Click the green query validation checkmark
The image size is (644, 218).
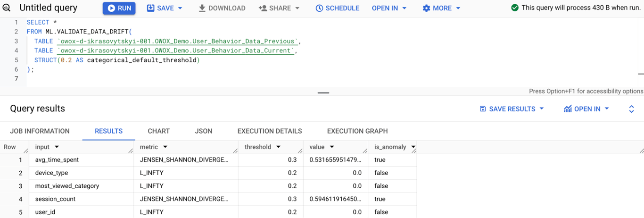coord(515,8)
